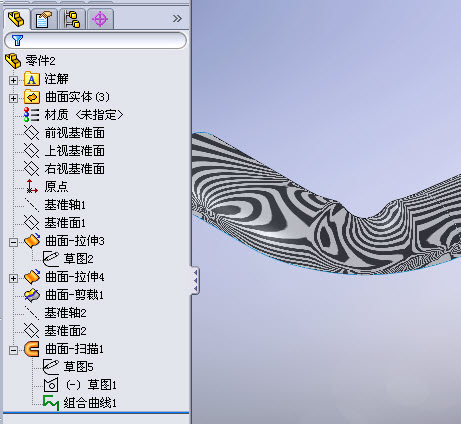Select 右视基准面 right plane icon
Viewport: 461px width, 424px height.
tap(32, 169)
